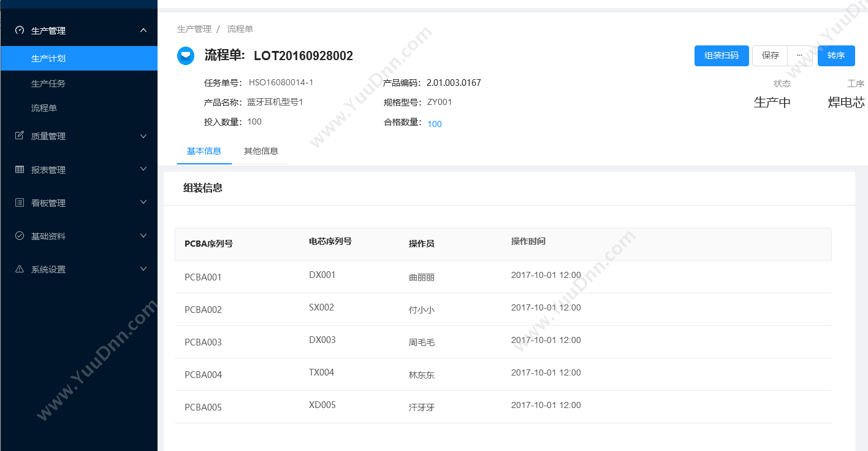Image resolution: width=868 pixels, height=451 pixels.
Task: Click the 组装信息 section heading
Action: 203,188
